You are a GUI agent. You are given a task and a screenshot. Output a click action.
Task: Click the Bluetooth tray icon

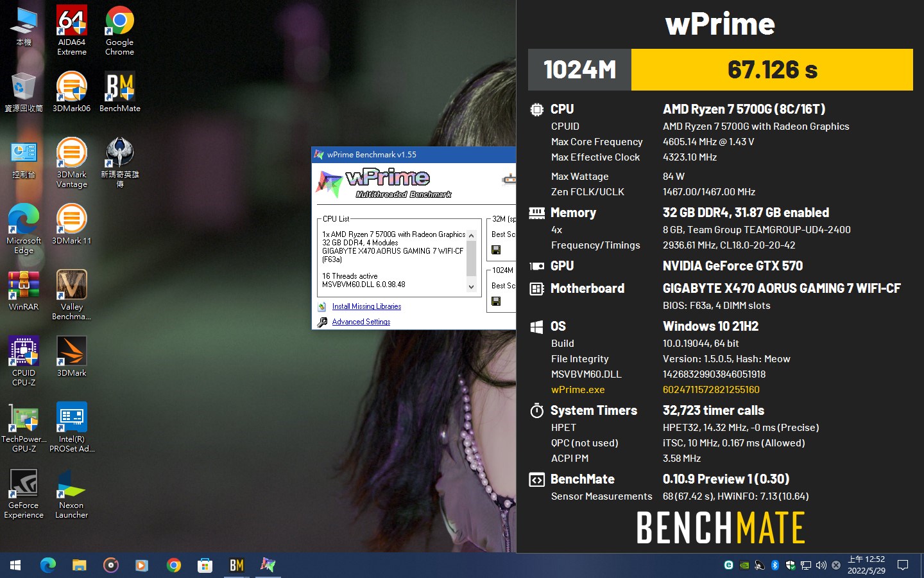click(774, 565)
